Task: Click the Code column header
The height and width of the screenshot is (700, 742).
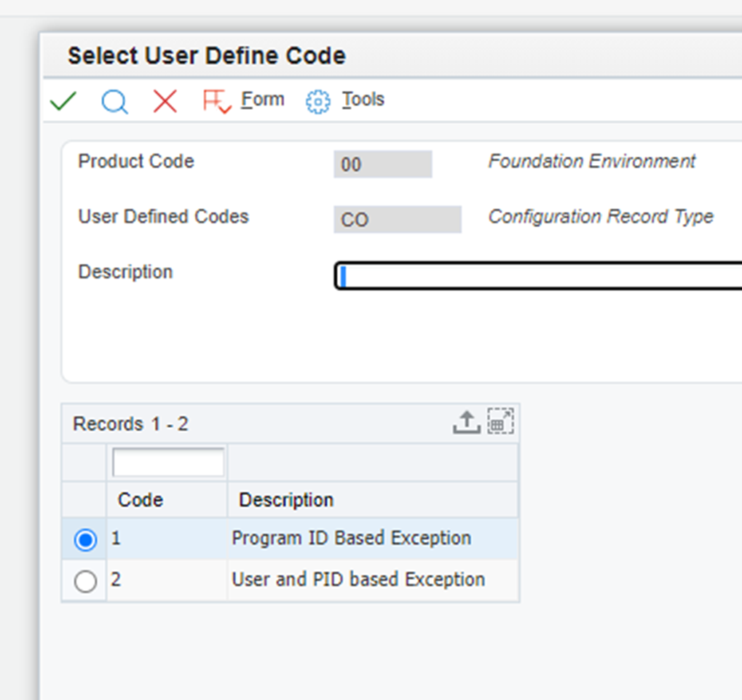Action: 167,500
